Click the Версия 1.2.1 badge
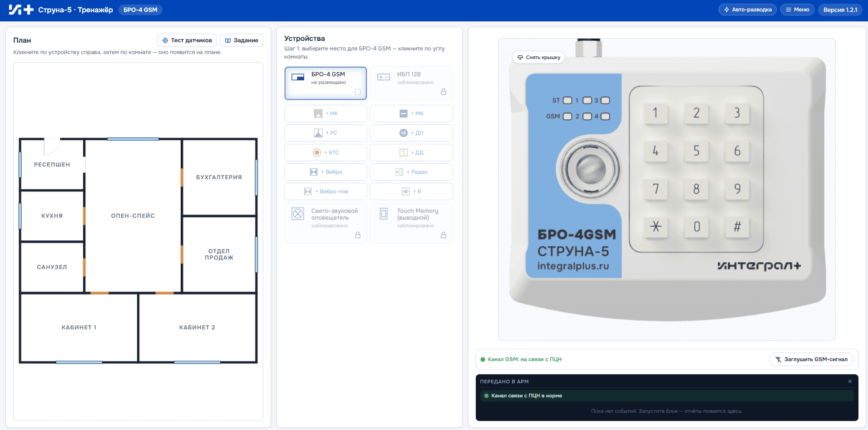Image resolution: width=868 pixels, height=430 pixels. click(x=840, y=10)
